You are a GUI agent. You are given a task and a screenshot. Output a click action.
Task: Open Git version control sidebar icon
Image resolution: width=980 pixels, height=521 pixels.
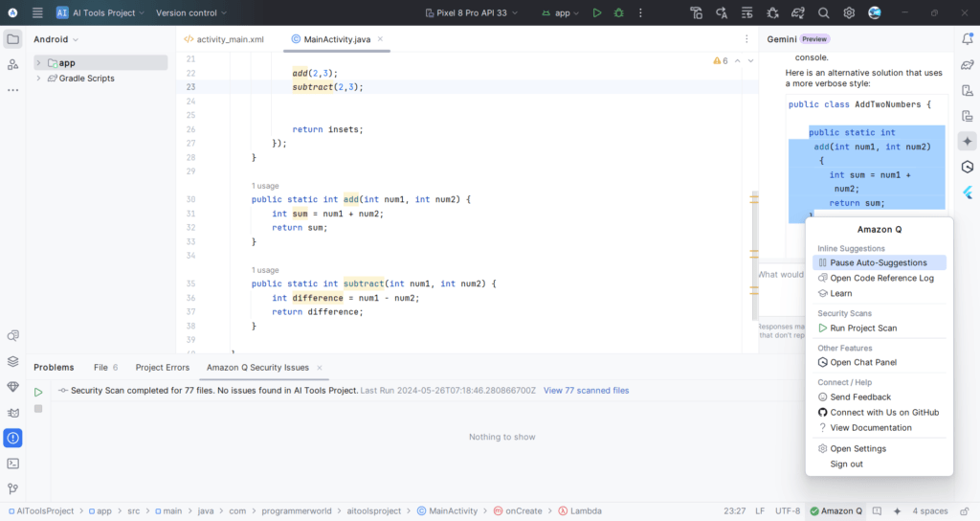[x=12, y=489]
